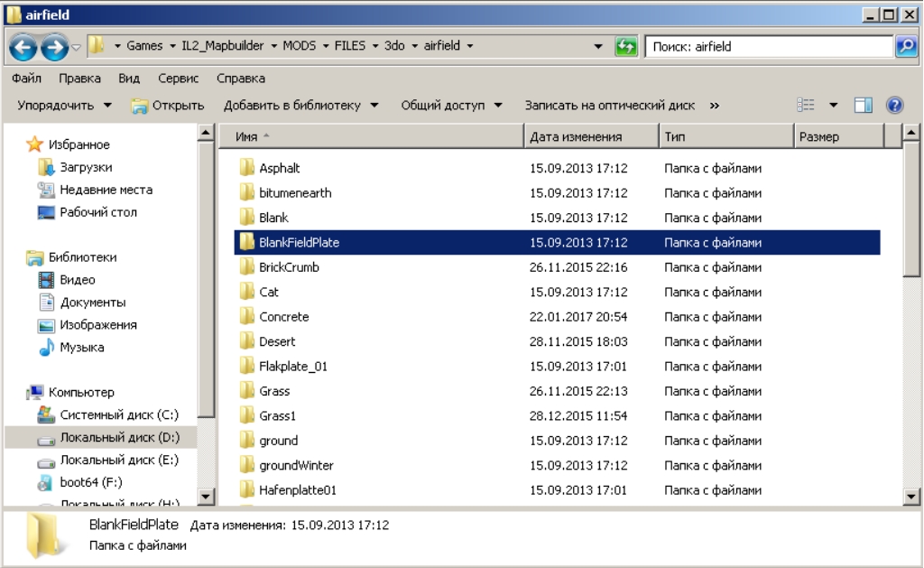
Task: Refresh the folder with green arrows icon
Action: point(626,46)
